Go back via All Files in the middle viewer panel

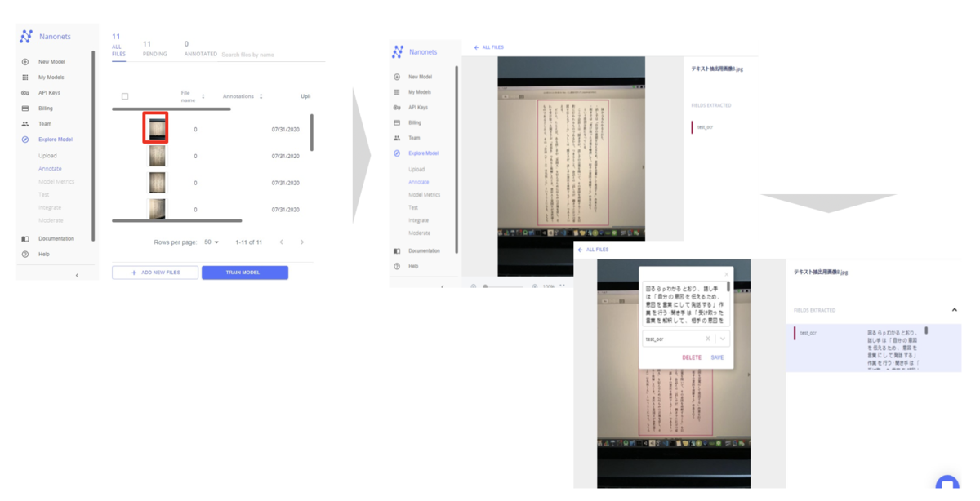pos(489,47)
